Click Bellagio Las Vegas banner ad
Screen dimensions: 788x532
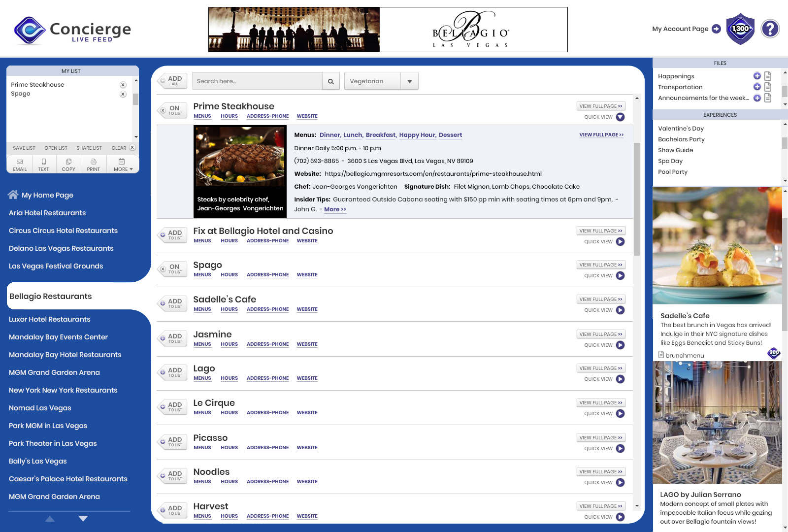click(388, 30)
